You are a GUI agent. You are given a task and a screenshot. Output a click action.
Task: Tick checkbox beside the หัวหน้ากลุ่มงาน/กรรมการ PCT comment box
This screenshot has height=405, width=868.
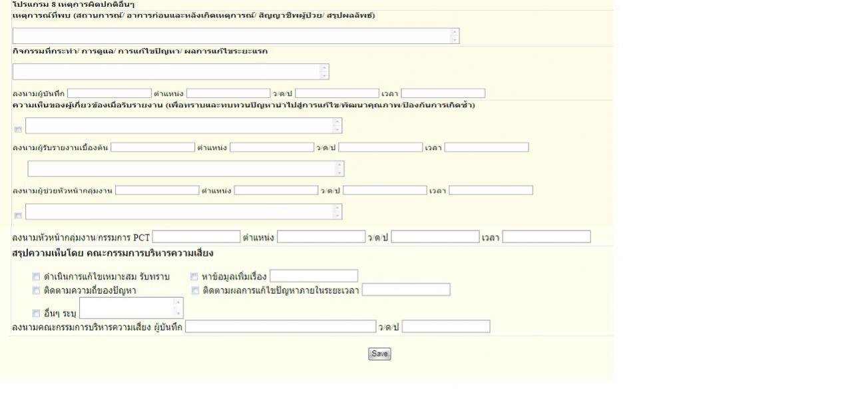click(x=18, y=215)
